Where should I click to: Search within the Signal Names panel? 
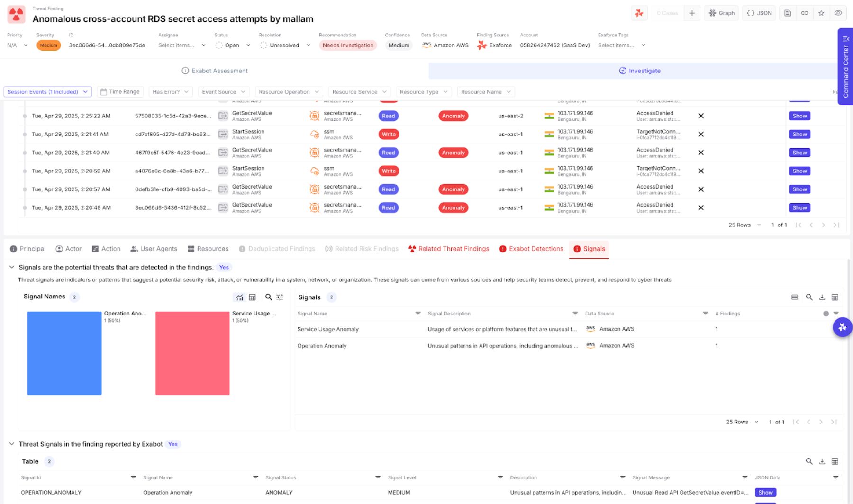coord(269,297)
